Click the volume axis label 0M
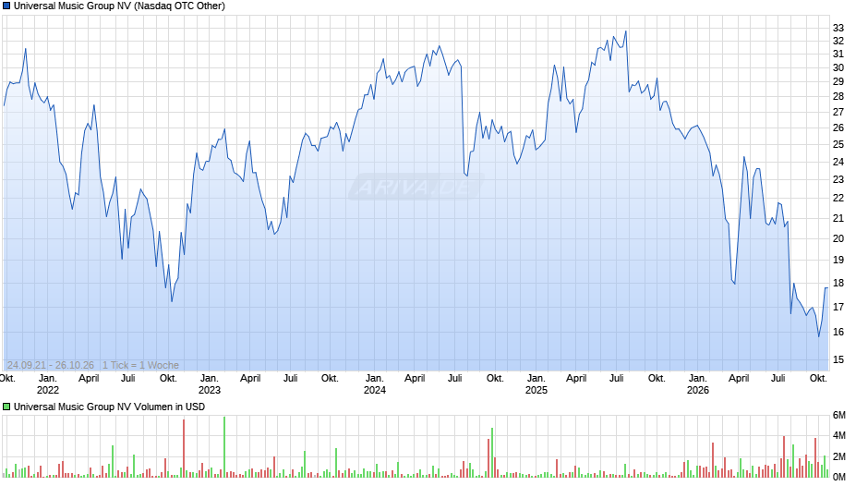Viewport: 868px width, 486px height. (839, 477)
